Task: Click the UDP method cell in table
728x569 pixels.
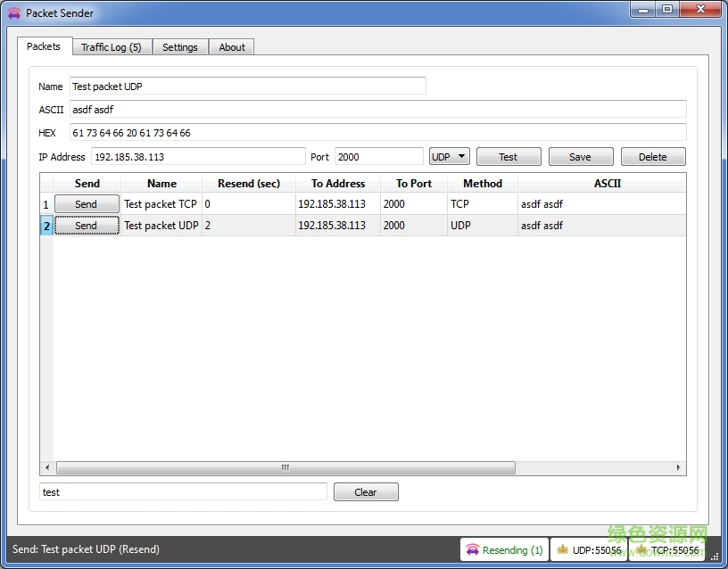Action: (483, 226)
